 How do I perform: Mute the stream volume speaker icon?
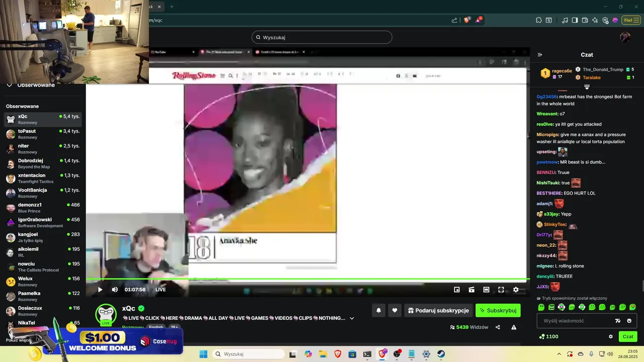point(115,290)
